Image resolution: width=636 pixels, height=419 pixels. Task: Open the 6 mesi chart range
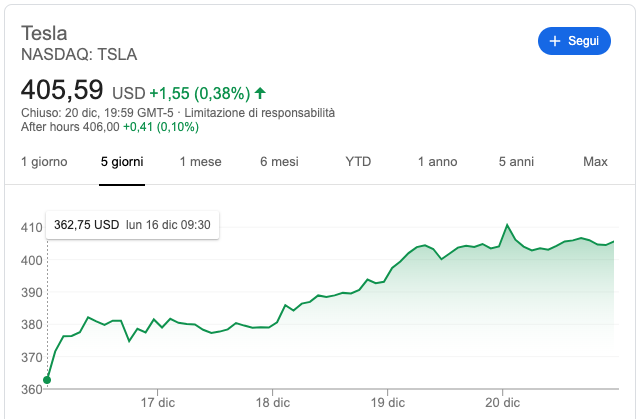click(279, 161)
